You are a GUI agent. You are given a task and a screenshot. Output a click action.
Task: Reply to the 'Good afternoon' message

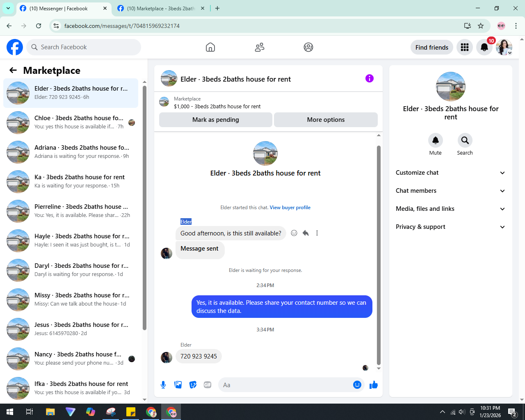(306, 233)
